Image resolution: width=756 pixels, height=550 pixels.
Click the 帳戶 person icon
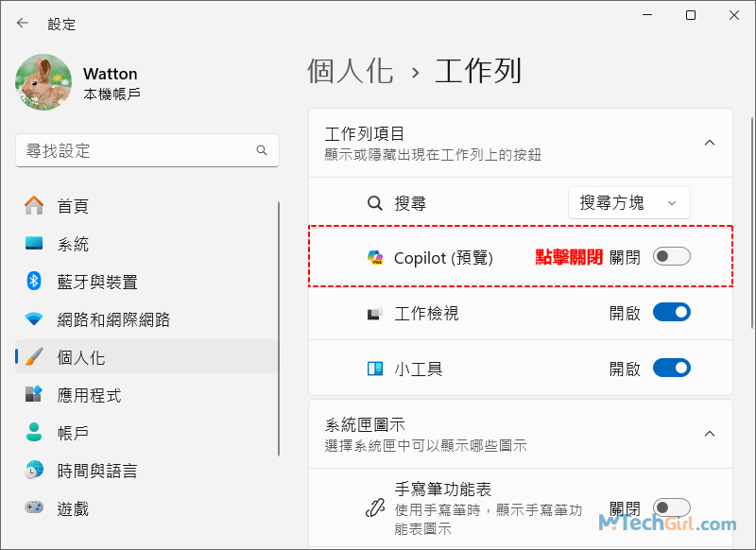[33, 433]
